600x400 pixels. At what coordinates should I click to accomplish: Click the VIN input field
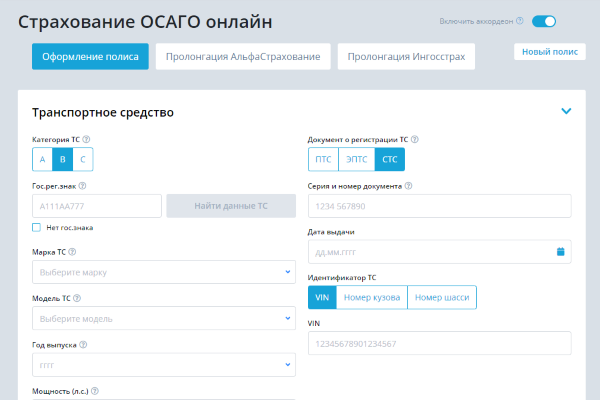[x=439, y=343]
